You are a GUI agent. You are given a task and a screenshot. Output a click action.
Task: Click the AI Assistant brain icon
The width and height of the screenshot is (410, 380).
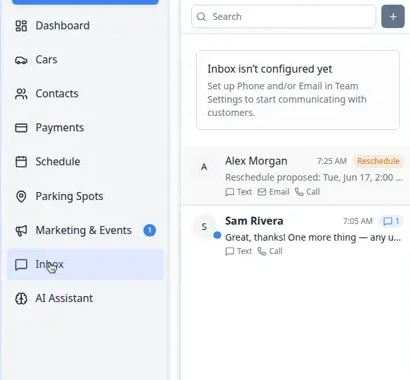[x=21, y=298]
